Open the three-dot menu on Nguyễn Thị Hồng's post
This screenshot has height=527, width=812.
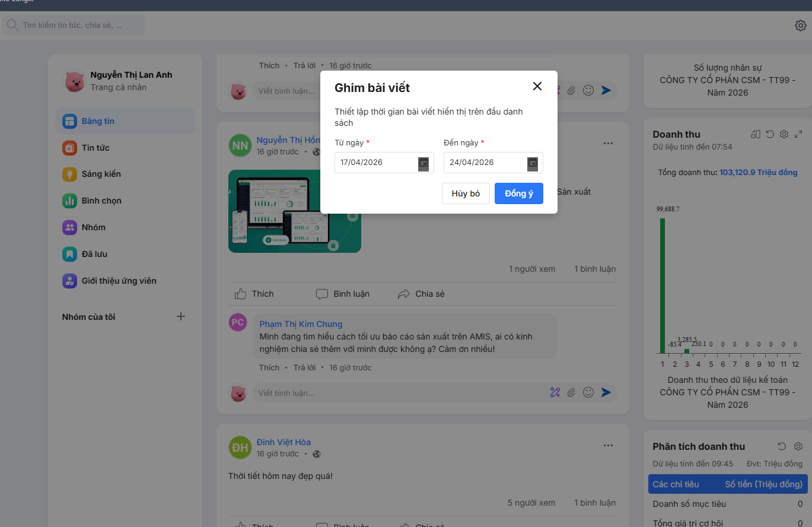608,143
